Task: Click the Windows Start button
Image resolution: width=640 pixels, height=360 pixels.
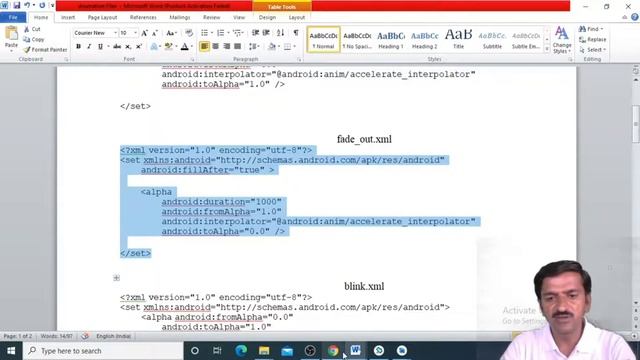Action: [11, 351]
